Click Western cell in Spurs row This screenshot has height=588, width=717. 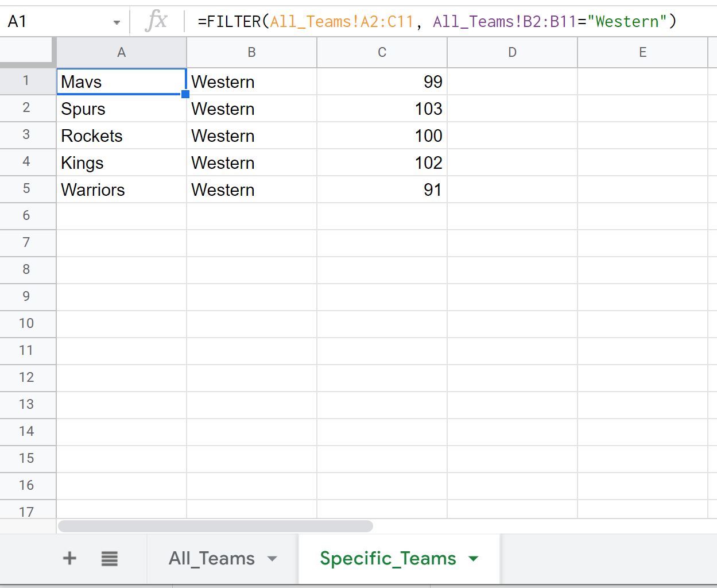[x=251, y=109]
